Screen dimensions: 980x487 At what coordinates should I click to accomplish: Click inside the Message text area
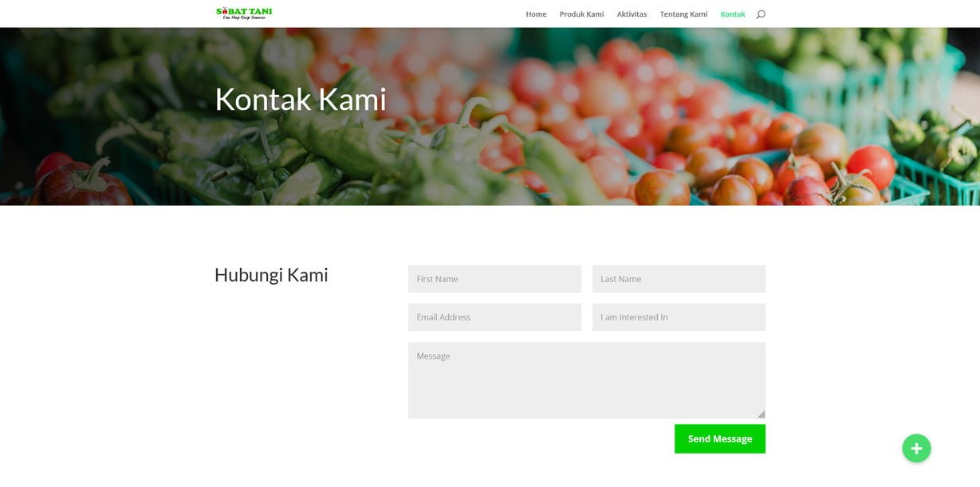[x=587, y=380]
